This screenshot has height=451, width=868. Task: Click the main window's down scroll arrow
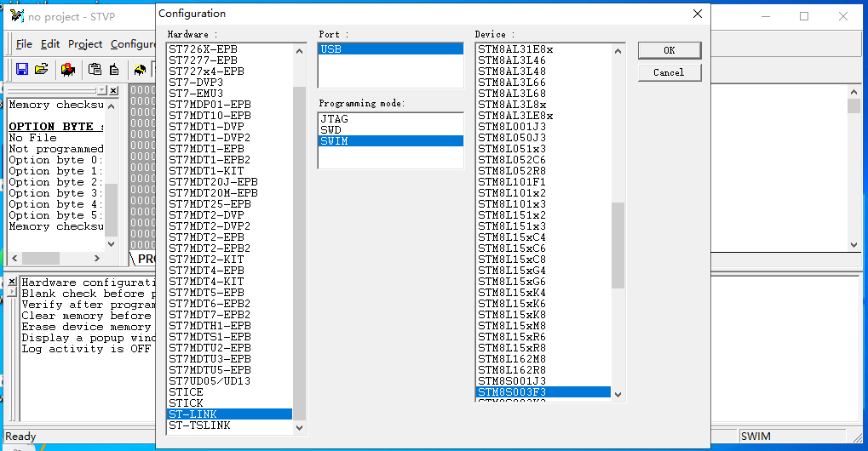(x=854, y=244)
